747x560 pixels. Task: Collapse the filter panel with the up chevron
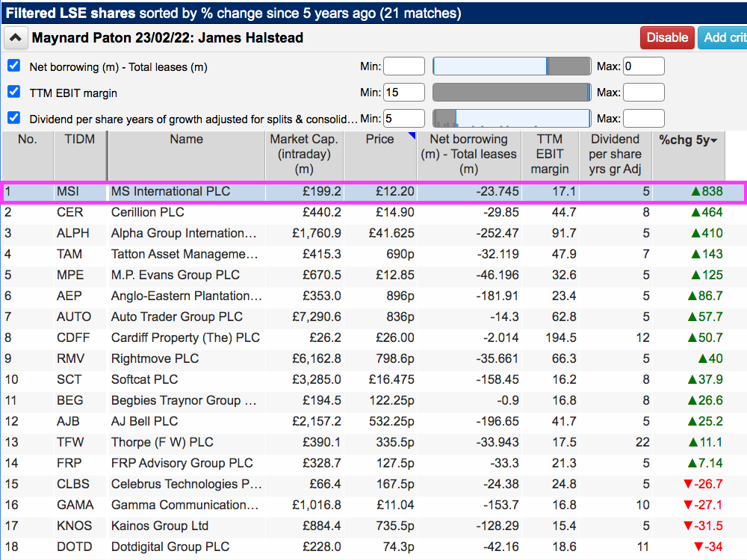pos(15,38)
